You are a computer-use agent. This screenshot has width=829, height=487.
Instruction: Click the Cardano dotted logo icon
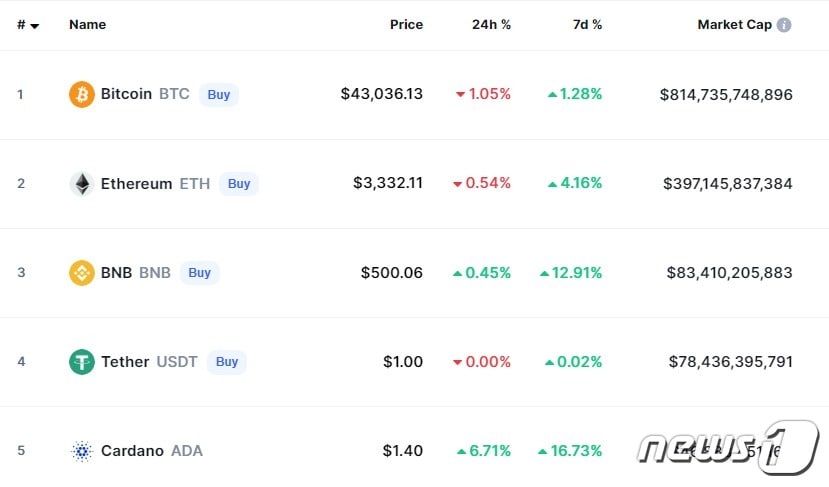[x=81, y=451]
